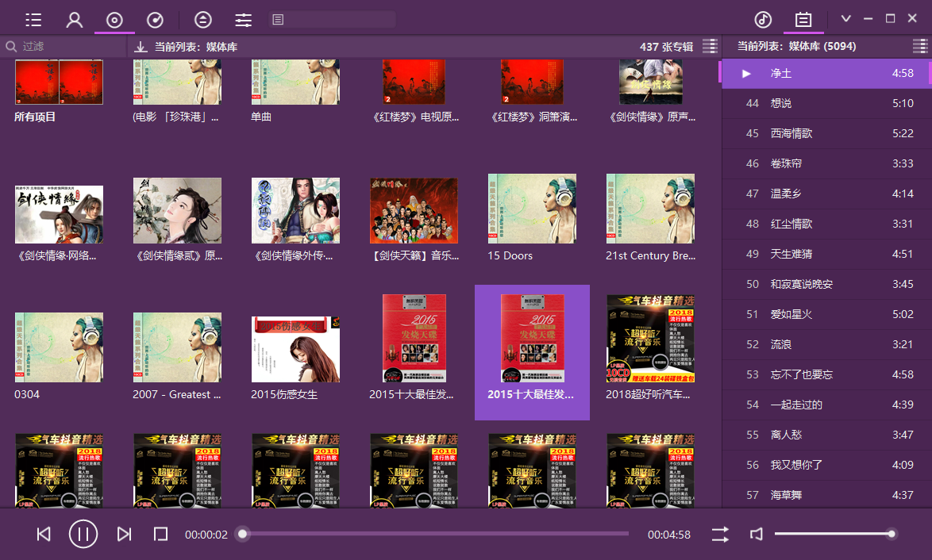Adjust the volume slider

(834, 534)
